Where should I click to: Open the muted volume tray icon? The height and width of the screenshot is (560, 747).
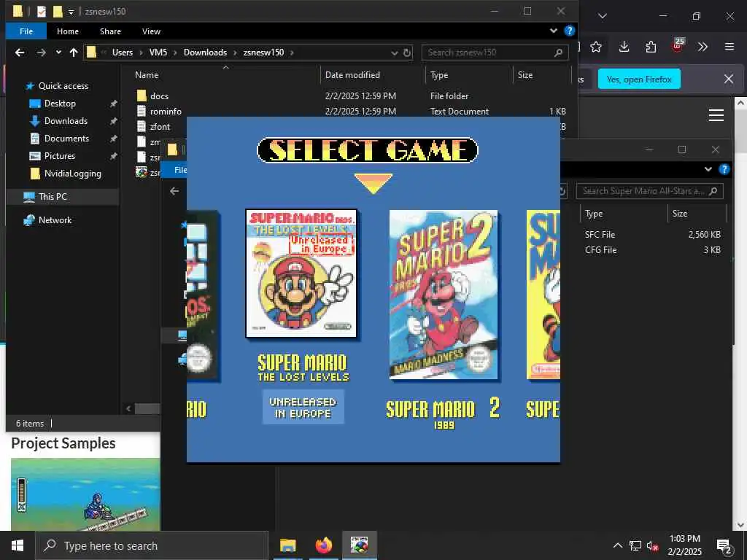pyautogui.click(x=651, y=545)
